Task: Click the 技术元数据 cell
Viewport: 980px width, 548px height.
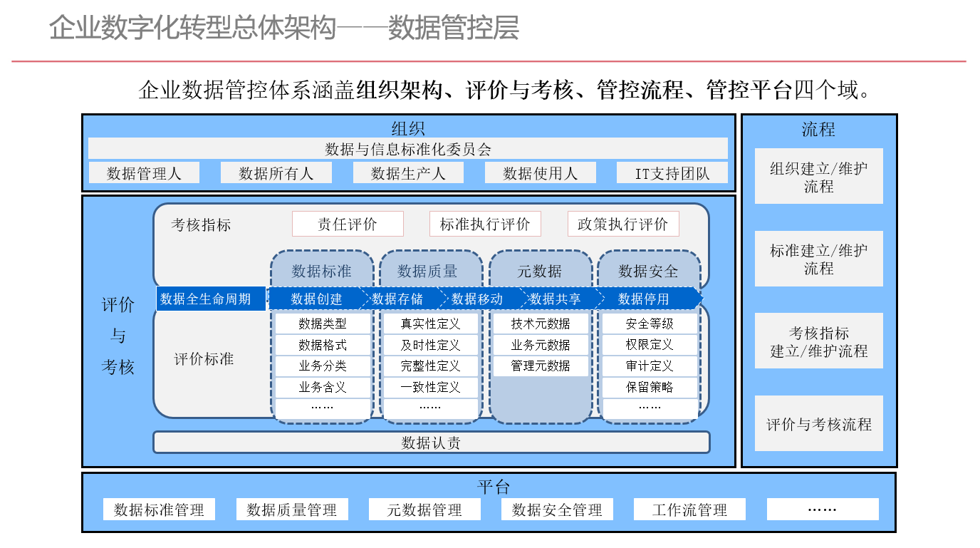Action: (x=541, y=324)
